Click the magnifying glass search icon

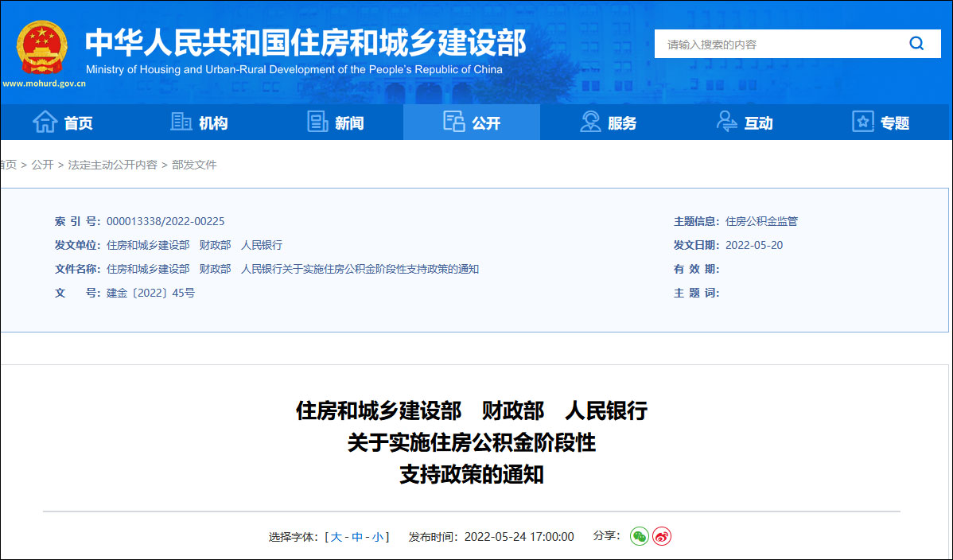(916, 44)
